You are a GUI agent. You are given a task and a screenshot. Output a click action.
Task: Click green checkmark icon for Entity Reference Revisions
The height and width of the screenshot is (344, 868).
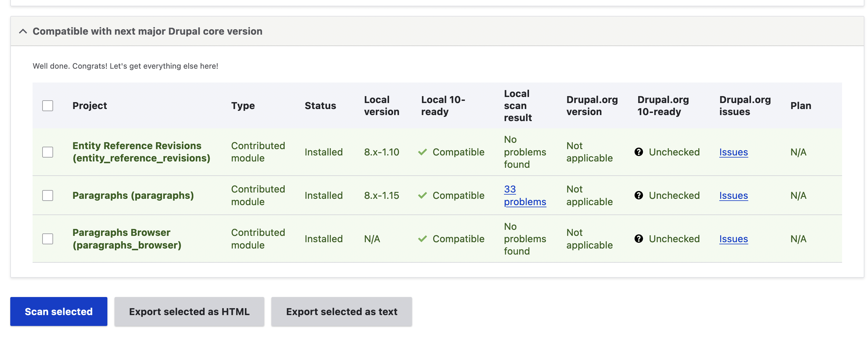(422, 152)
